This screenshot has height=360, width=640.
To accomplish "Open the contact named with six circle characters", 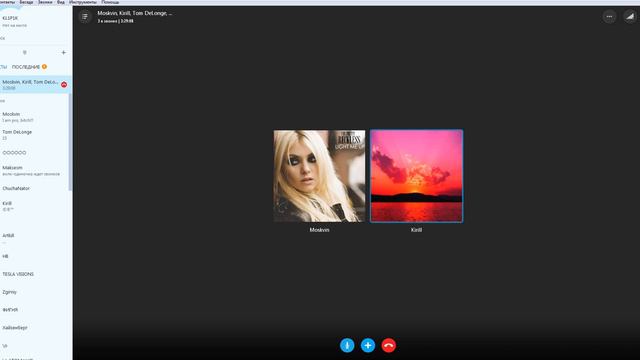I will pos(35,153).
